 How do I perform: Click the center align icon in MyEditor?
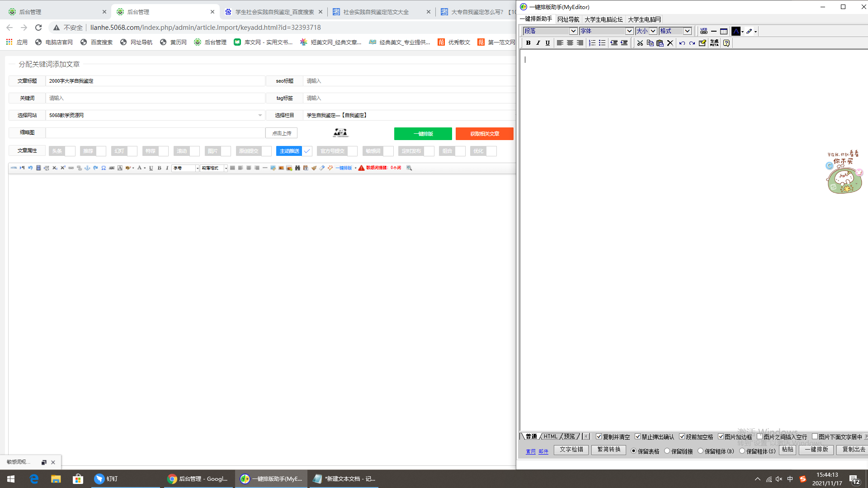[x=570, y=43]
